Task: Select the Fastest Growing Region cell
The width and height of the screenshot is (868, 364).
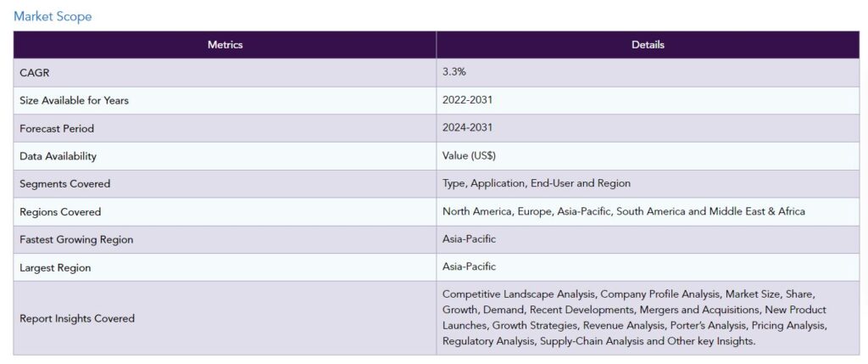Action: click(x=225, y=239)
